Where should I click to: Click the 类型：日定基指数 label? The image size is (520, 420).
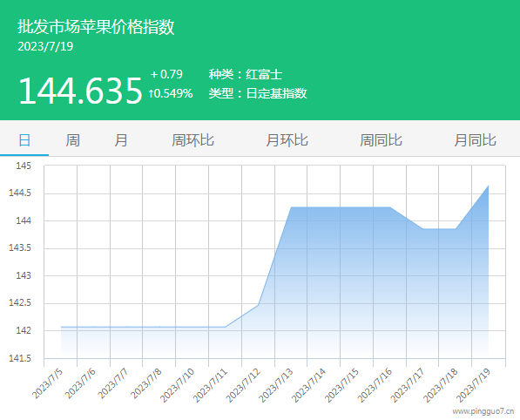258,93
